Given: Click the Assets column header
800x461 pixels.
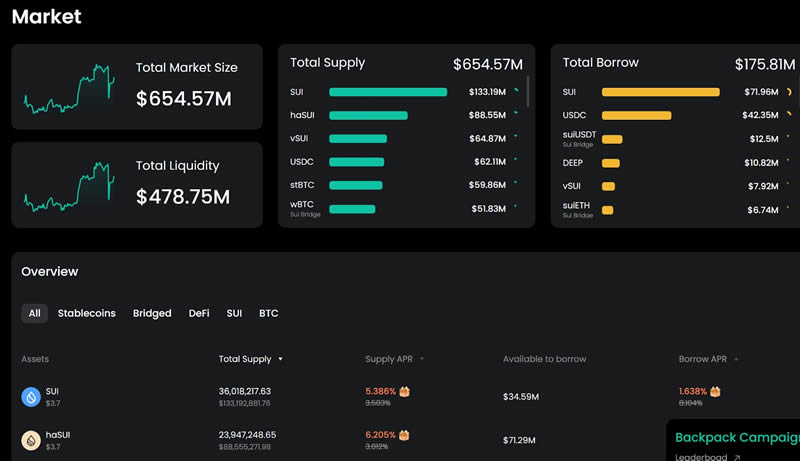Looking at the screenshot, I should point(35,359).
